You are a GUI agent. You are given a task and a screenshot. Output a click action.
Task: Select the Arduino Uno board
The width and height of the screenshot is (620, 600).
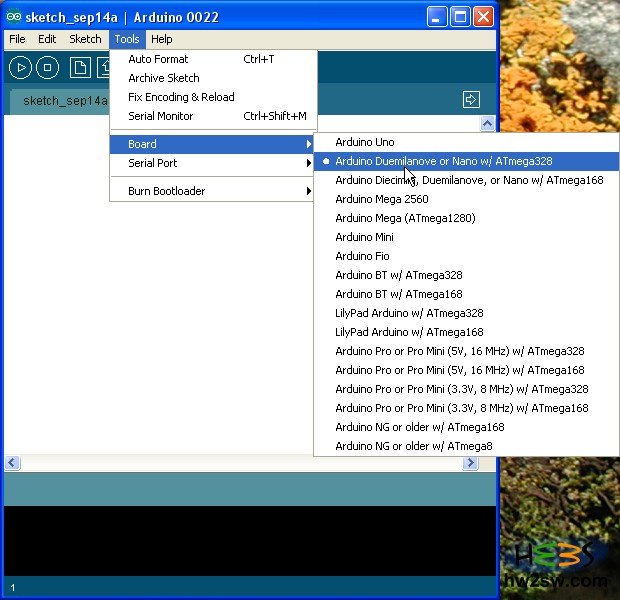[365, 142]
